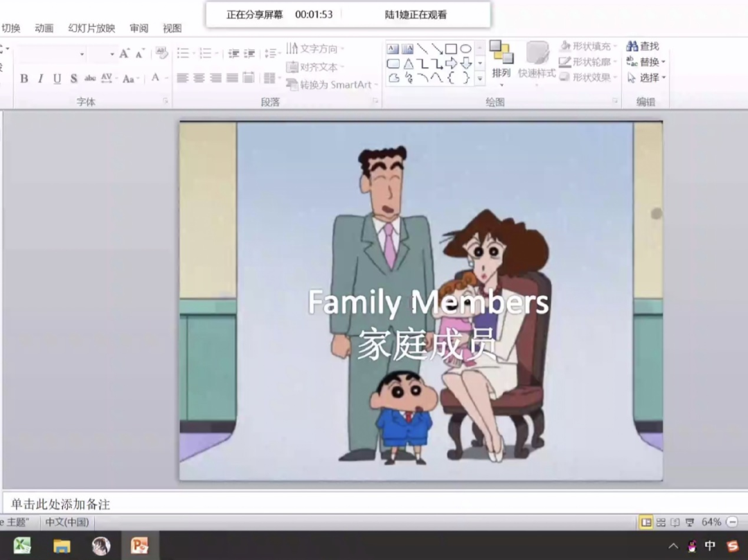
Task: Toggle underline formatting
Action: click(57, 79)
